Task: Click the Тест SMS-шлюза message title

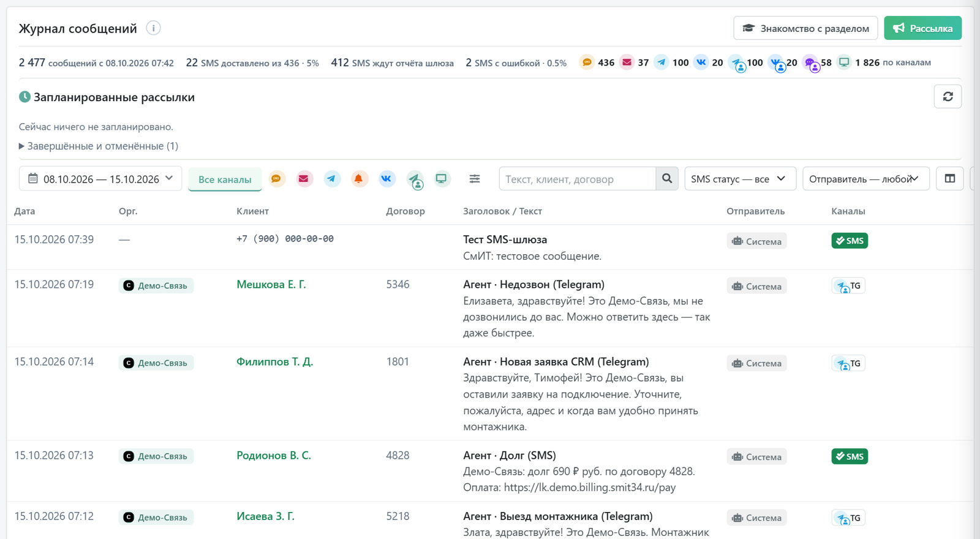Action: click(505, 239)
